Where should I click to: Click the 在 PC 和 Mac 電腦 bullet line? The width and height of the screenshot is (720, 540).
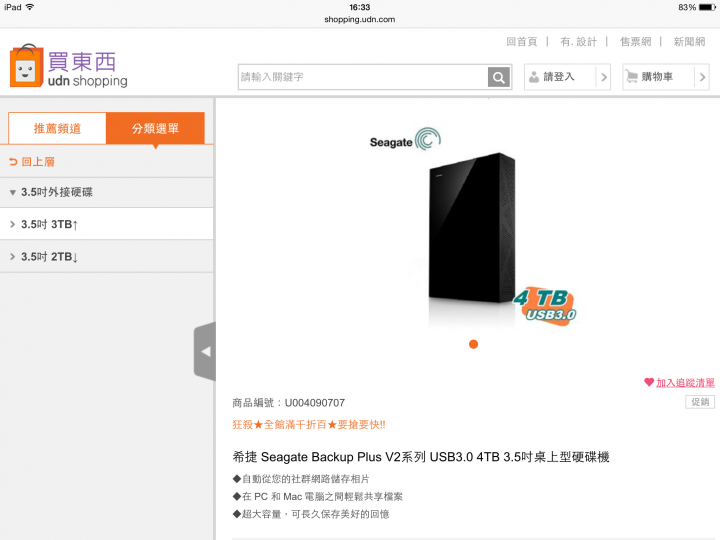pos(317,496)
